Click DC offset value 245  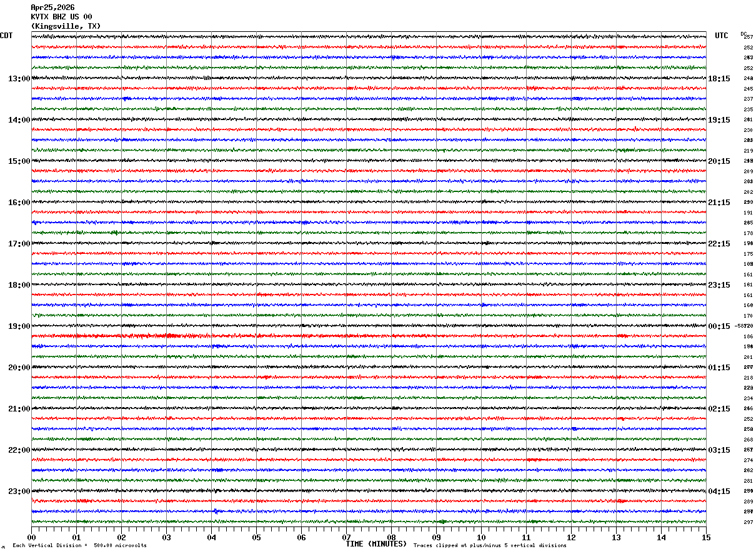pyautogui.click(x=748, y=89)
